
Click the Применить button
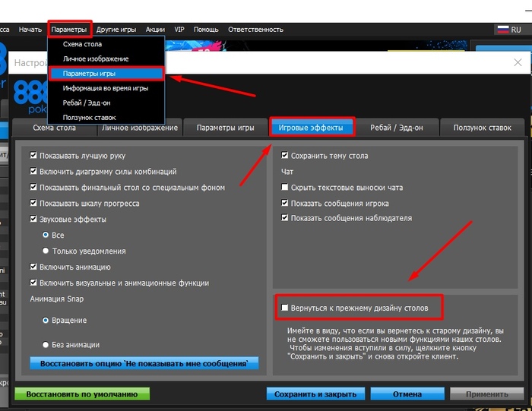tap(487, 394)
